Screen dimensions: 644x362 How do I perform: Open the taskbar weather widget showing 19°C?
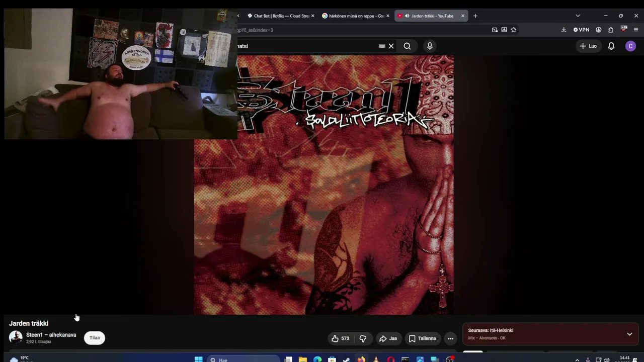[20, 359]
